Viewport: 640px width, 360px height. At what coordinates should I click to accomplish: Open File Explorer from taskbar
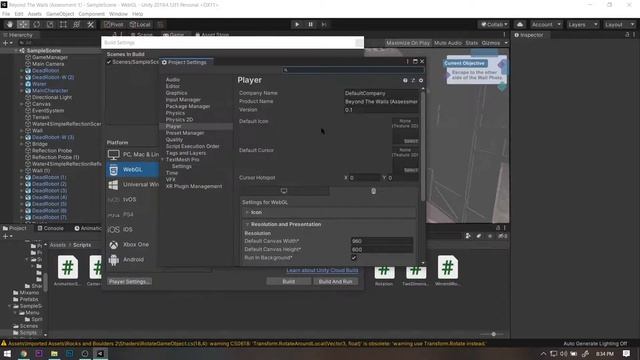coord(54,353)
